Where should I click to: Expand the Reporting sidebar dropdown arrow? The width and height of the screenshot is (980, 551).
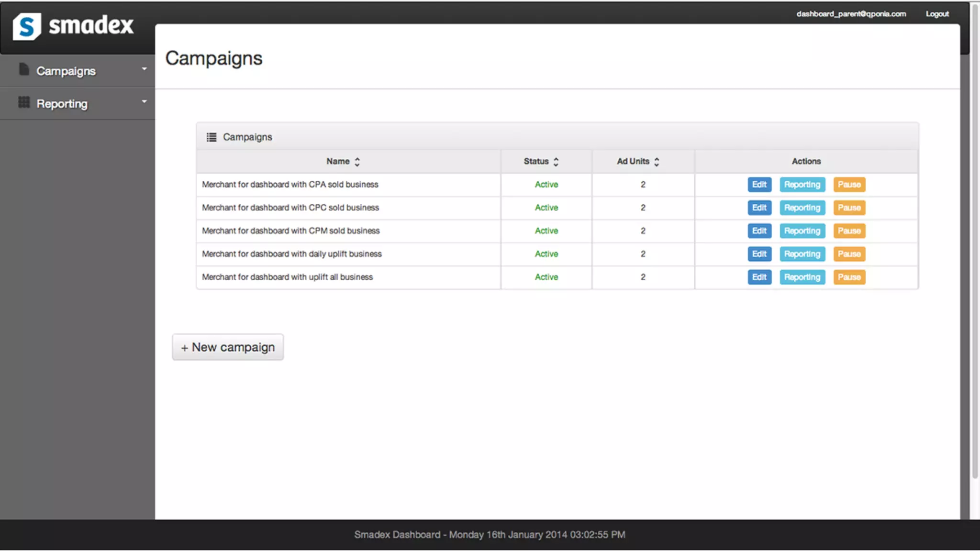pyautogui.click(x=144, y=102)
